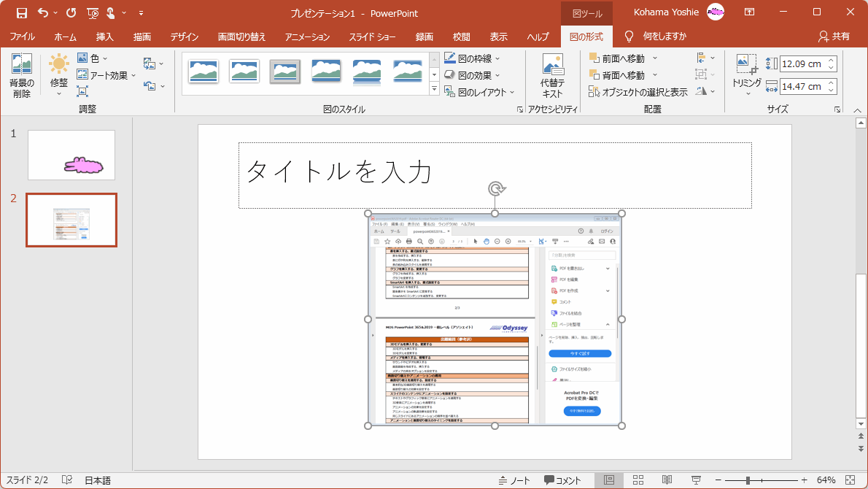This screenshot has height=489, width=868.
Task: Switch to Reading view in status bar
Action: tap(667, 480)
